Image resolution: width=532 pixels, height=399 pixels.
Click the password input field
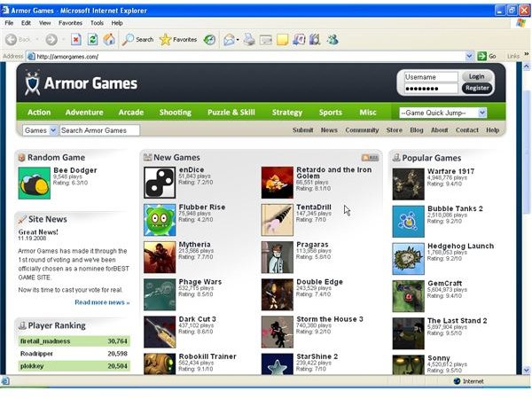431,89
